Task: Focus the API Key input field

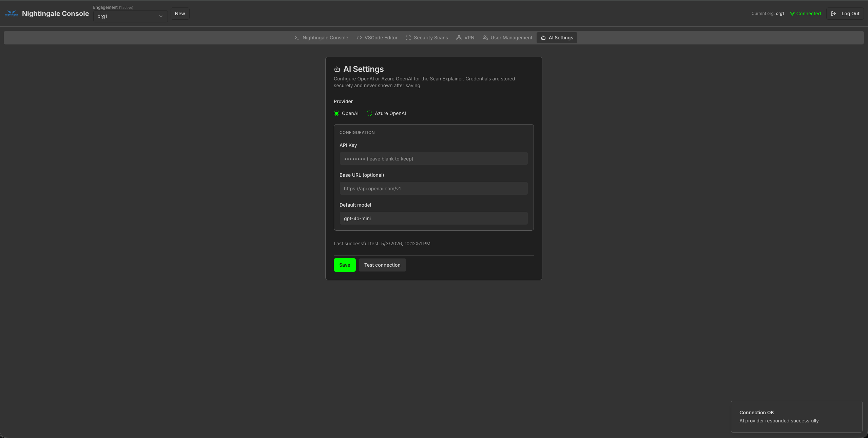Action: pos(433,159)
